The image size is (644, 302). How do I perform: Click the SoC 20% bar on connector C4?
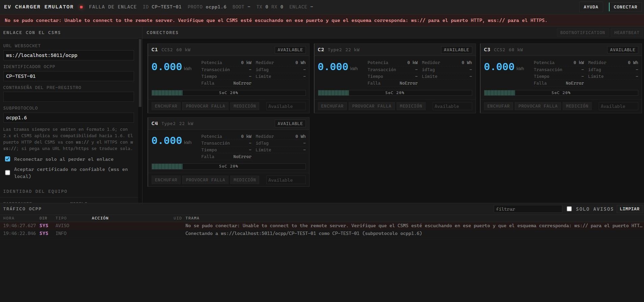[229, 167]
